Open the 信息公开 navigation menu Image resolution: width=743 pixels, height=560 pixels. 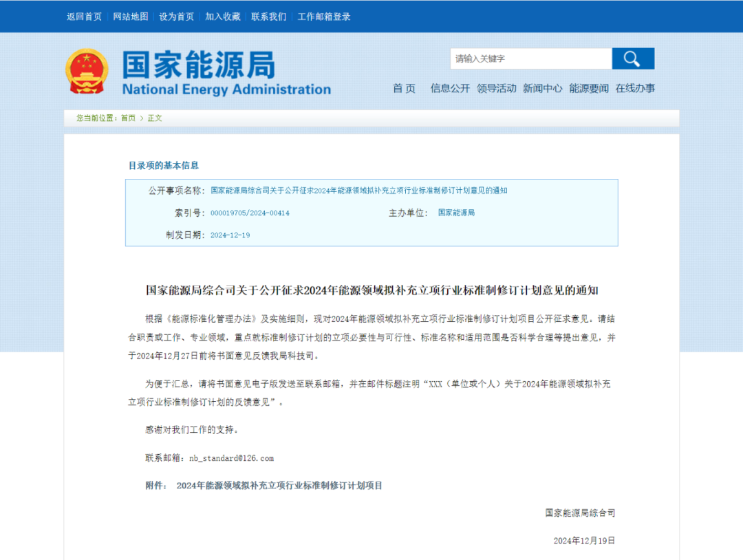450,88
